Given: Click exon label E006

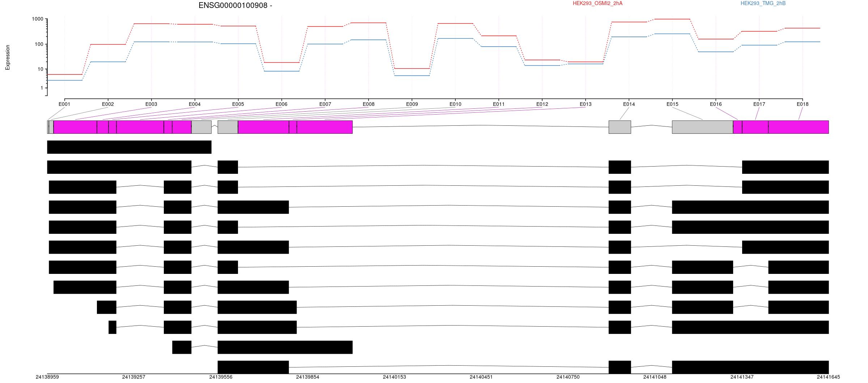Looking at the screenshot, I should (x=281, y=104).
